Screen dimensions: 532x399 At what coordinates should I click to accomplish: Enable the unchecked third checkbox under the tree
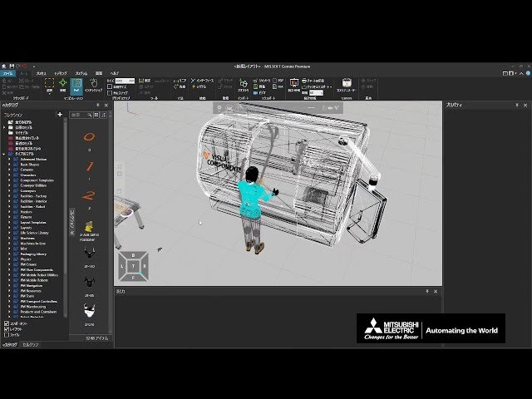pos(7,335)
